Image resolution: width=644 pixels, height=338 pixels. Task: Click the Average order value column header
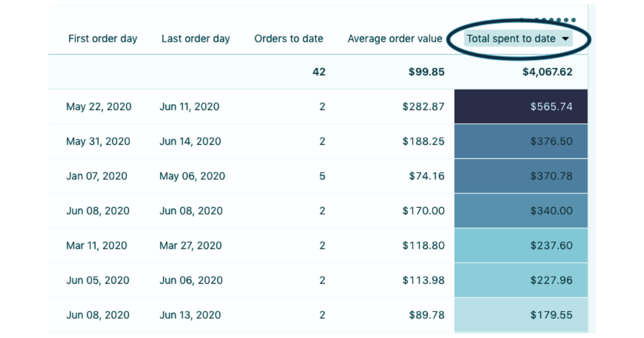395,39
